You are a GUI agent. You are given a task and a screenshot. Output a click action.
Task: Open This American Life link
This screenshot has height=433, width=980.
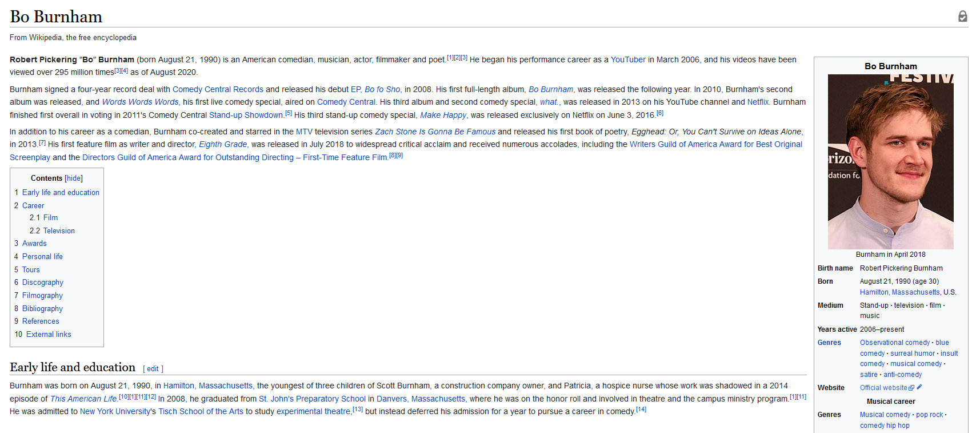click(x=83, y=399)
